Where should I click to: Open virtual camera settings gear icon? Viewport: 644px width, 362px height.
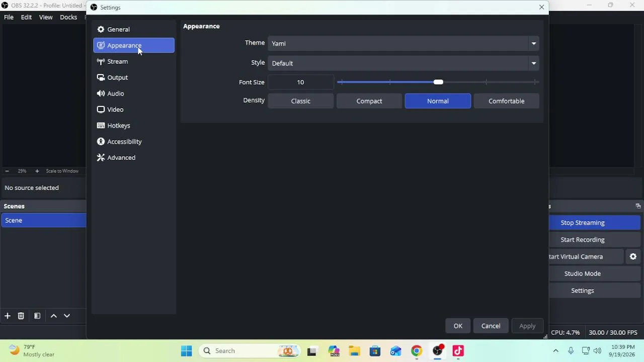[x=633, y=256]
